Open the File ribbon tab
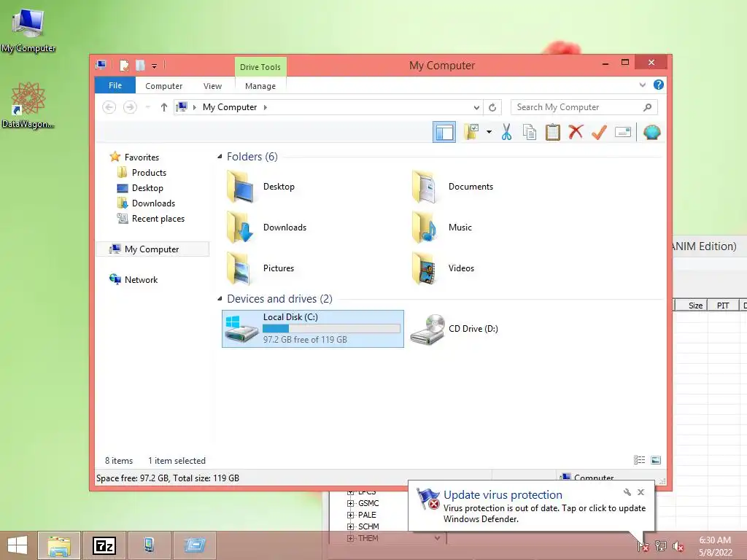Viewport: 747px width, 560px height. pos(115,86)
